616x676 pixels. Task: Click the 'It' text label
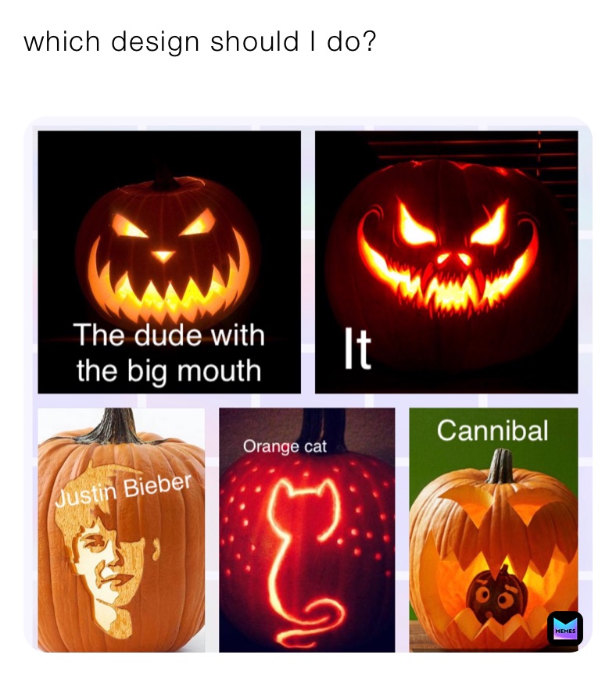click(x=357, y=349)
